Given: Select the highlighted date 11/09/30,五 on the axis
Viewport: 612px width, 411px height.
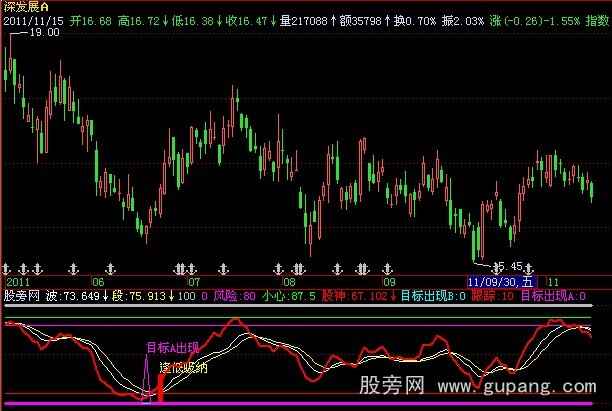Looking at the screenshot, I should (x=501, y=282).
